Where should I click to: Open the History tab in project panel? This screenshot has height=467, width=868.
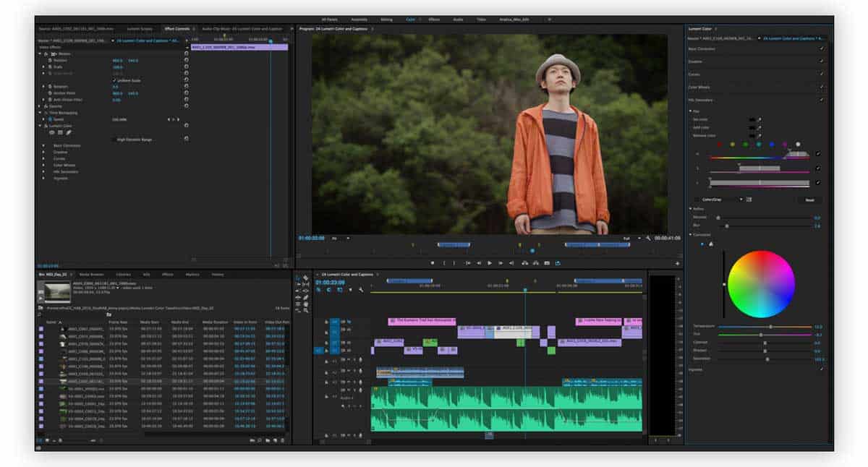click(218, 275)
